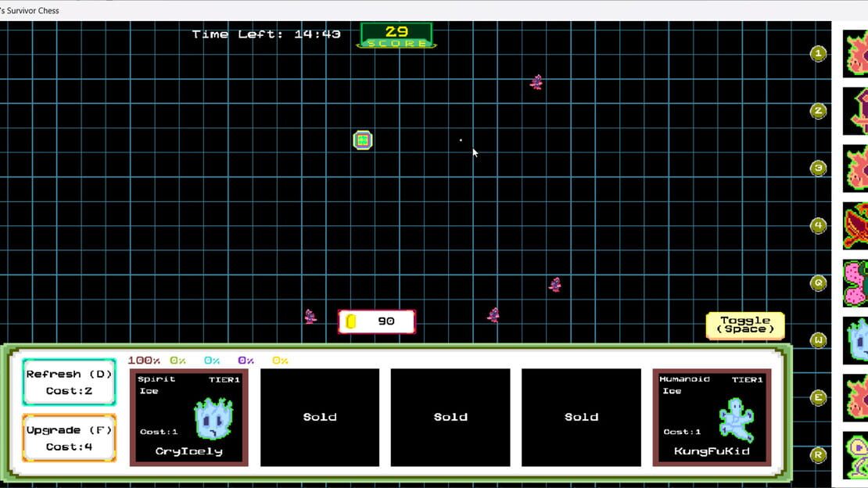Click the purple "0%" tier chance text
Image resolution: width=868 pixels, height=488 pixels.
(x=246, y=360)
